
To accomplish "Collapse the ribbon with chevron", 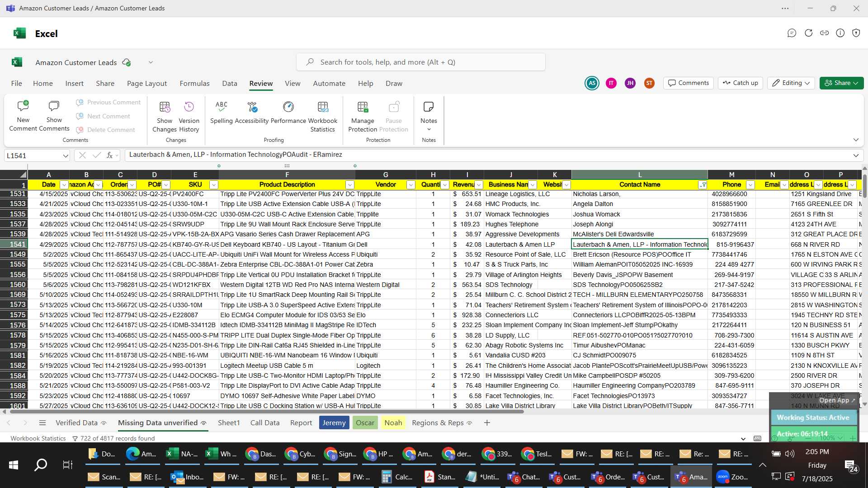I will [x=856, y=140].
